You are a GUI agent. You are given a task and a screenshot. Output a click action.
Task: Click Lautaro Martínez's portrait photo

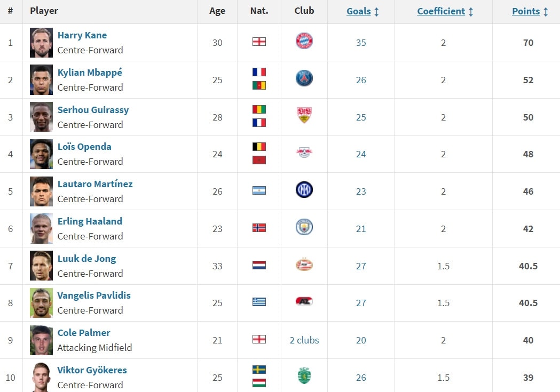coord(41,191)
